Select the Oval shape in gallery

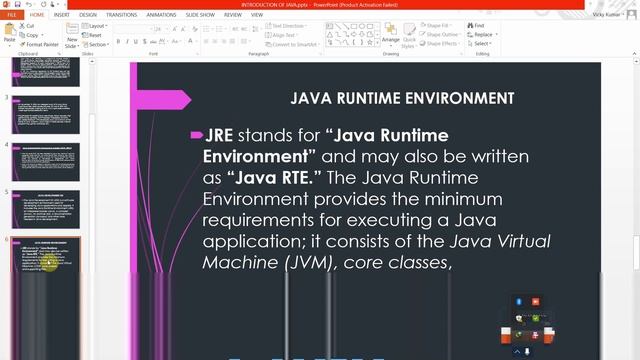362,27
